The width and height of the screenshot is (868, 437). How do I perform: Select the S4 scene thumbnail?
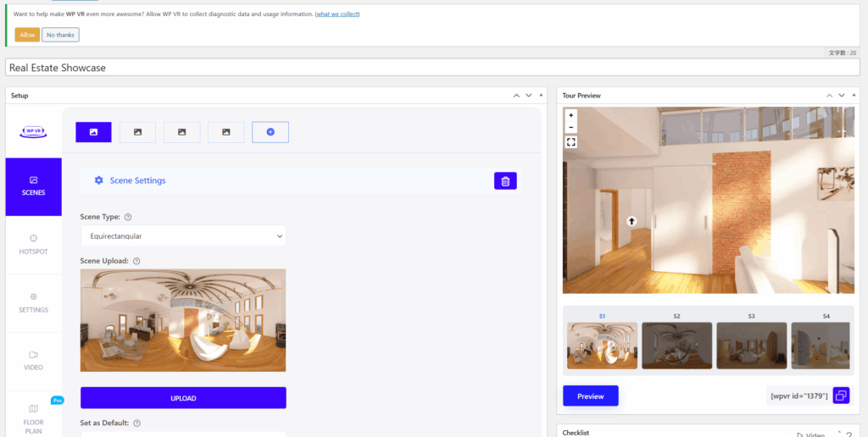[x=821, y=346]
